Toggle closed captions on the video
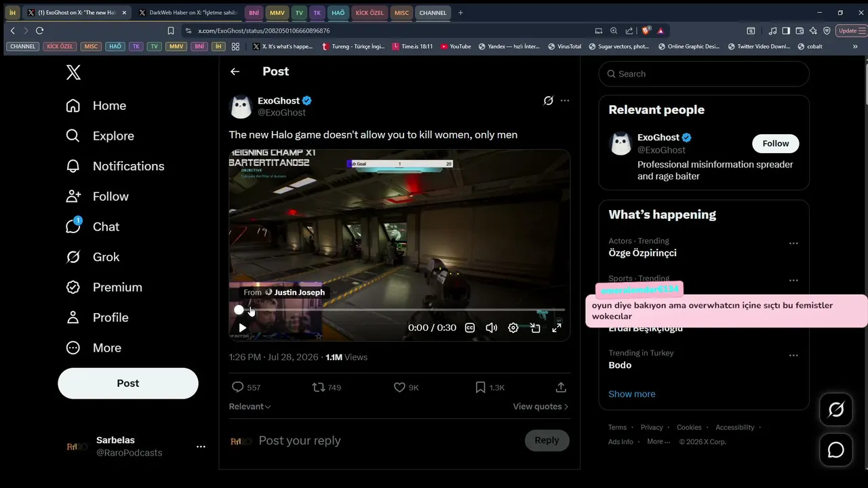The image size is (868, 488). (470, 327)
